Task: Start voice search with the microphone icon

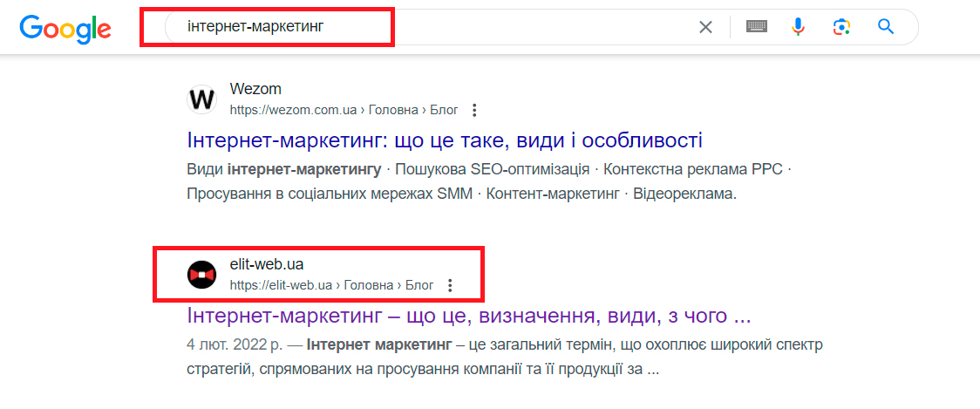Action: coord(798,27)
